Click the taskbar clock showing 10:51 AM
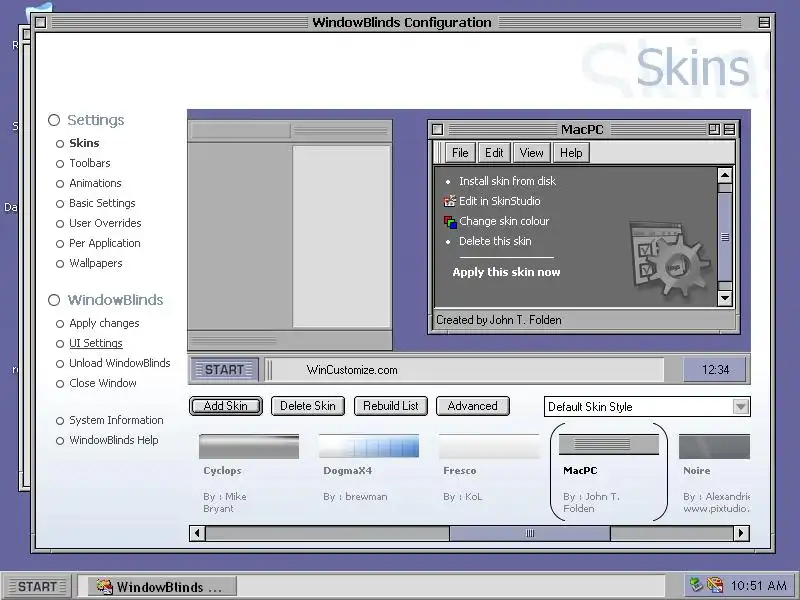Image resolution: width=800 pixels, height=600 pixels. [x=759, y=585]
